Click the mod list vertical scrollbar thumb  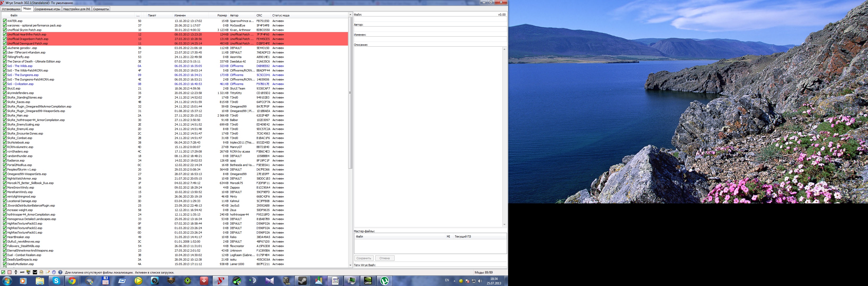tap(350, 93)
